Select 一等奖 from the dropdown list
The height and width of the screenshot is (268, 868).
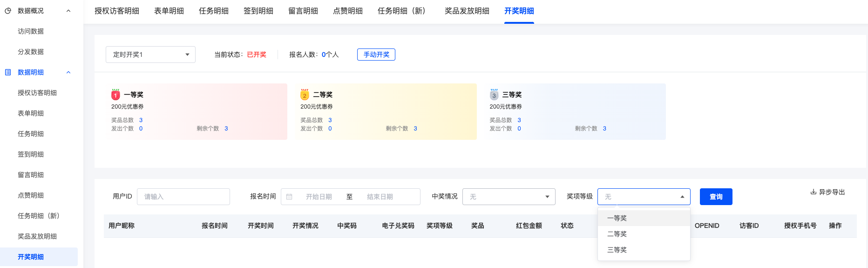click(617, 218)
